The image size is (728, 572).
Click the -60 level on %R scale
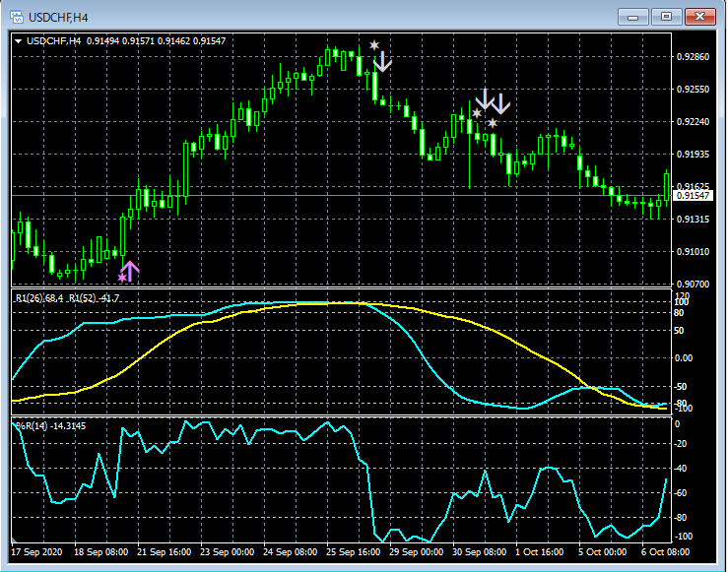click(x=680, y=493)
